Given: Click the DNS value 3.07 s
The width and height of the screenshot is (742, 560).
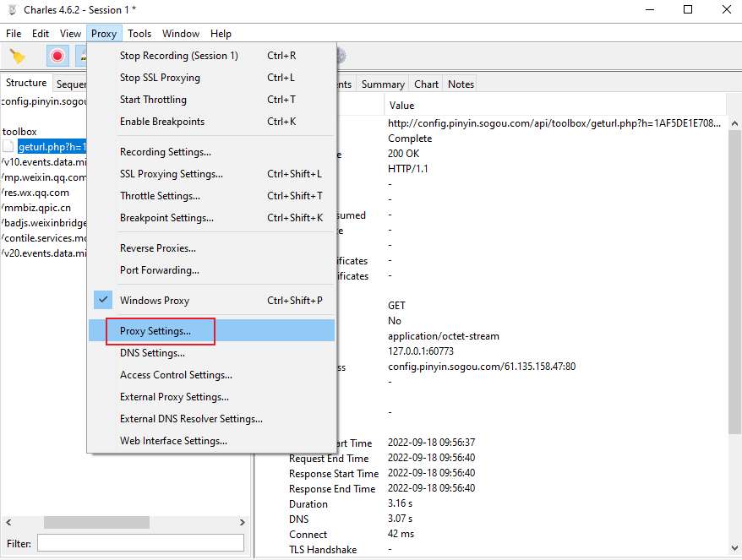Looking at the screenshot, I should pyautogui.click(x=400, y=519).
